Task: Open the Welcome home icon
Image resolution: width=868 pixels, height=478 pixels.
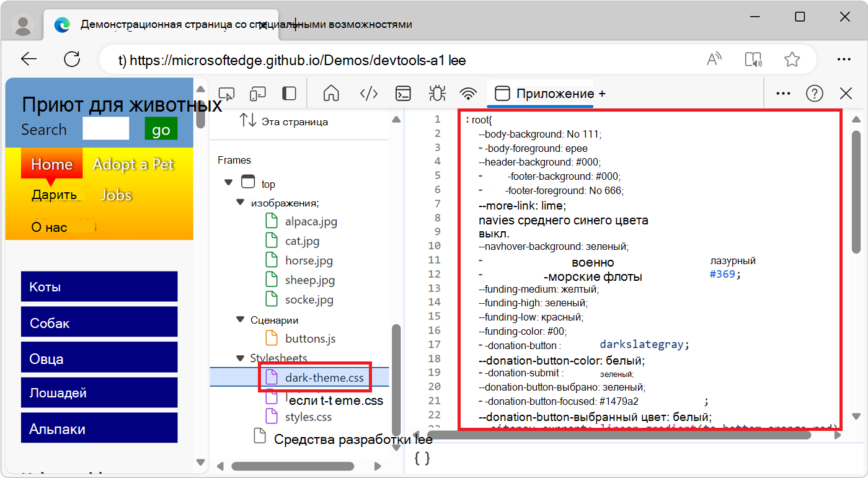Action: 330,93
